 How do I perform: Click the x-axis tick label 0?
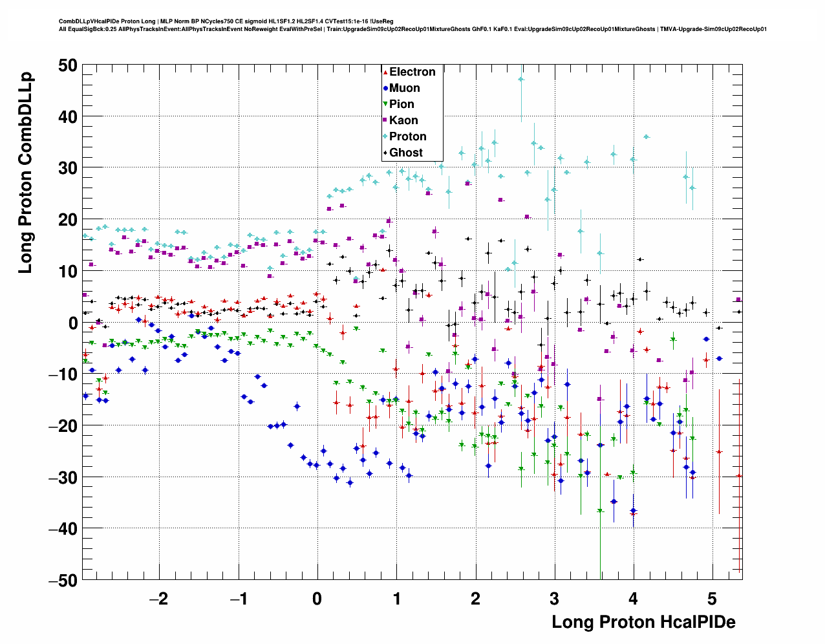(317, 599)
